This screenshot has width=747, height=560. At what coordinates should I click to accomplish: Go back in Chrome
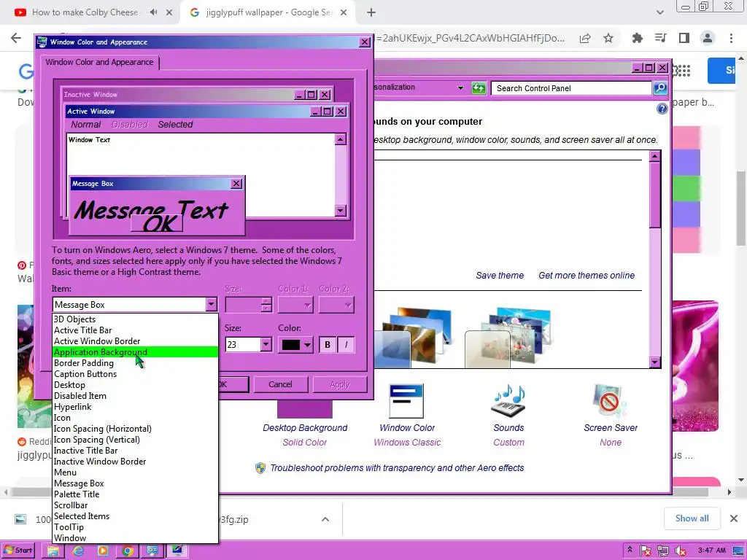16,38
